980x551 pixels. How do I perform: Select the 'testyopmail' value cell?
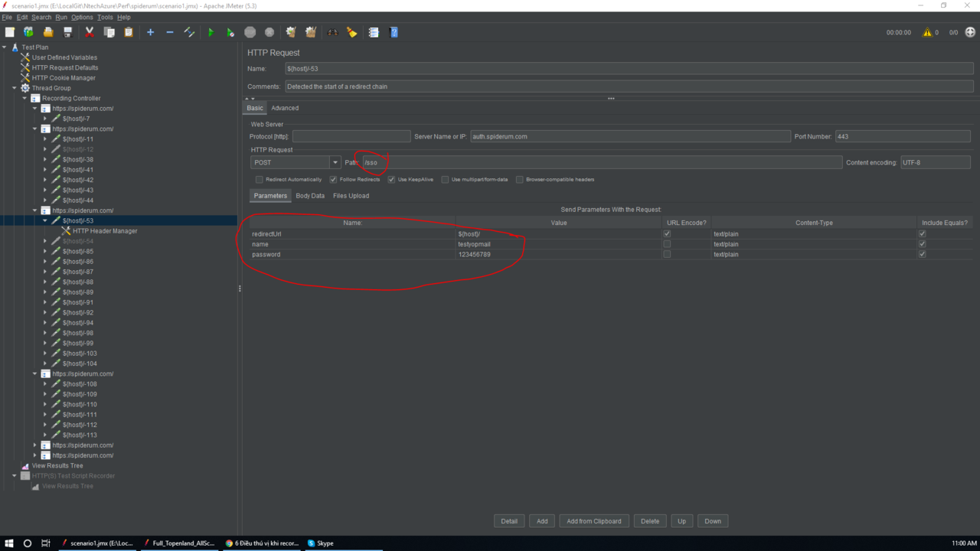559,244
